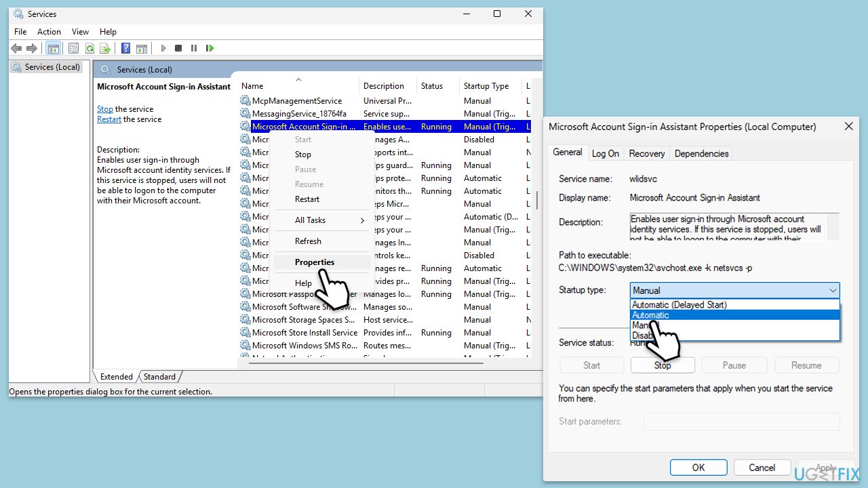The height and width of the screenshot is (488, 868).
Task: Click the Export List toolbar icon
Action: (104, 48)
